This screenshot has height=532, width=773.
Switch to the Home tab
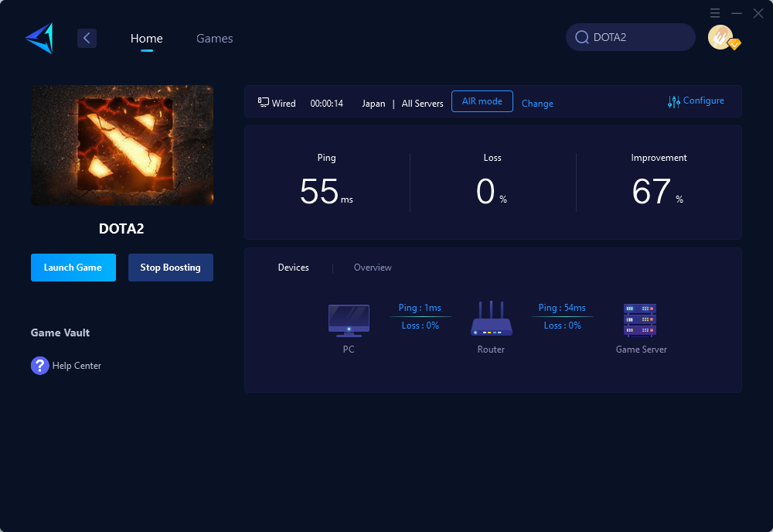point(146,38)
